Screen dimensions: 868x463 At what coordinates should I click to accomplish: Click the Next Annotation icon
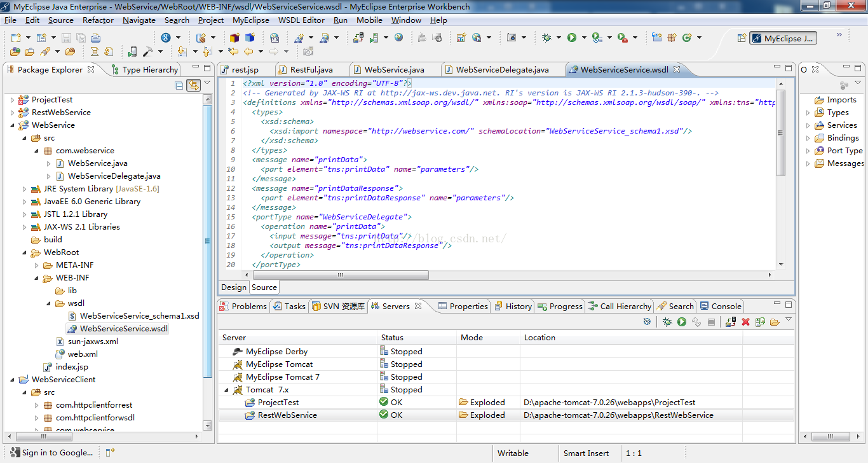coord(182,52)
